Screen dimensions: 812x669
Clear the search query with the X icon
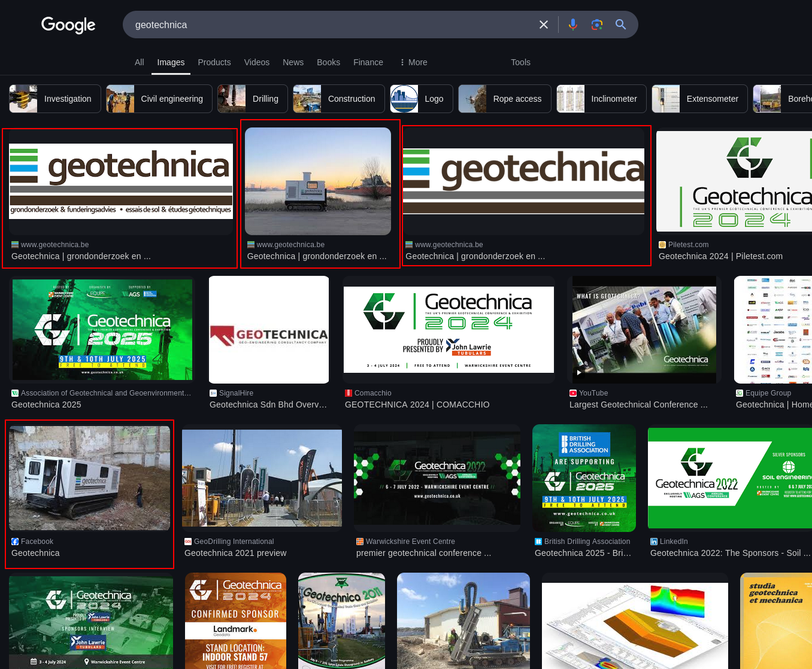click(x=543, y=24)
